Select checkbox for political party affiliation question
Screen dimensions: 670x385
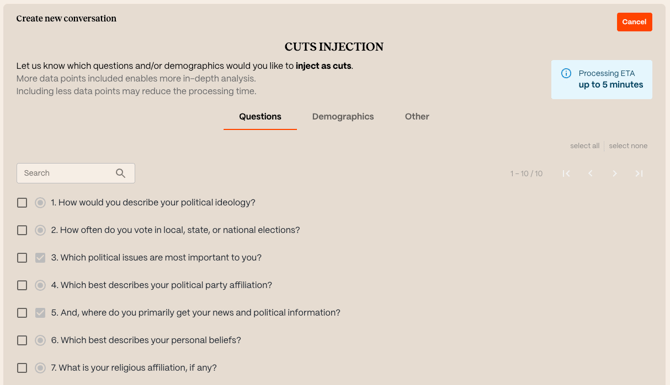[x=22, y=285]
